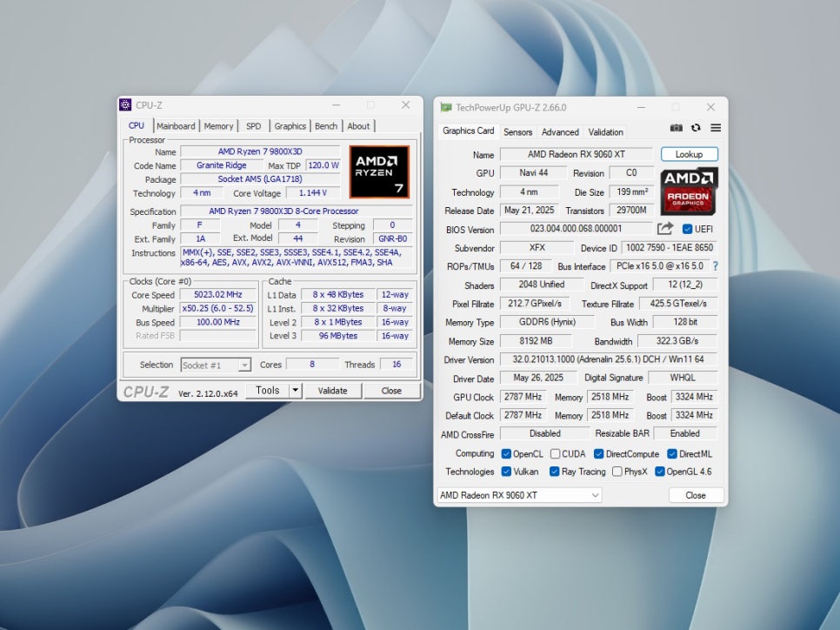Toggle the UEFI checkbox

coord(687,230)
